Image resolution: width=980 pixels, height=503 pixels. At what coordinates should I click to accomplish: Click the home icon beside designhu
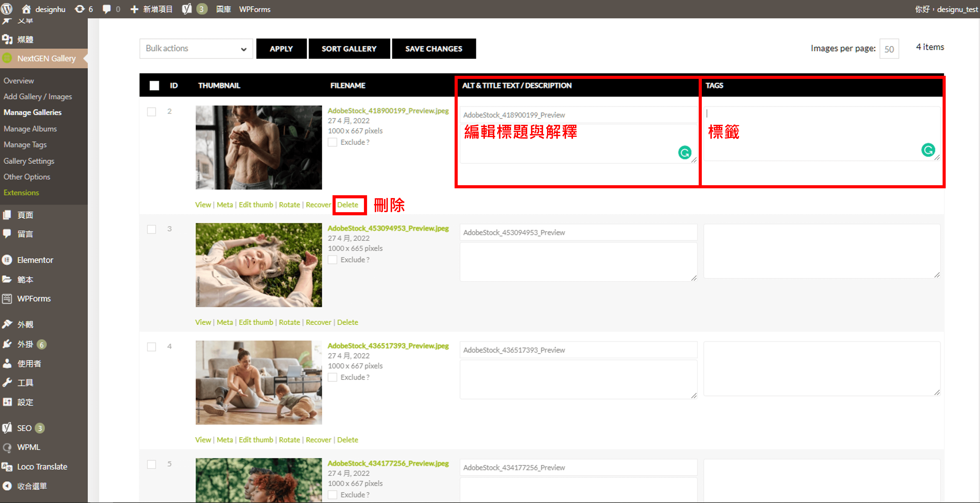26,9
